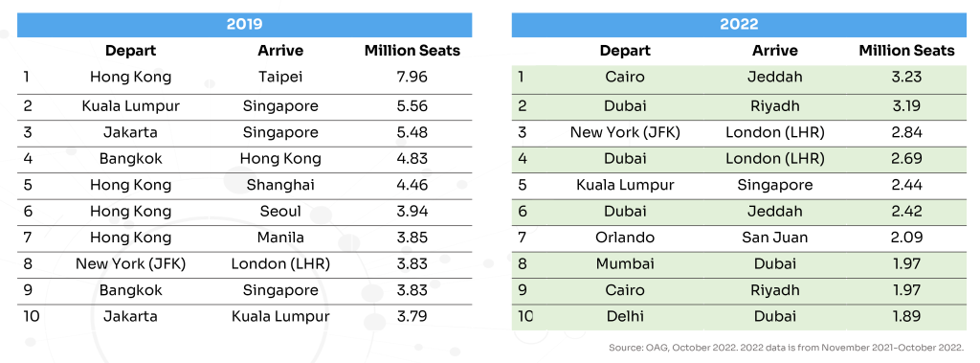The image size is (980, 363).
Task: Click 3.19 seats value for Dubai–Riyadh
Action: [x=907, y=106]
